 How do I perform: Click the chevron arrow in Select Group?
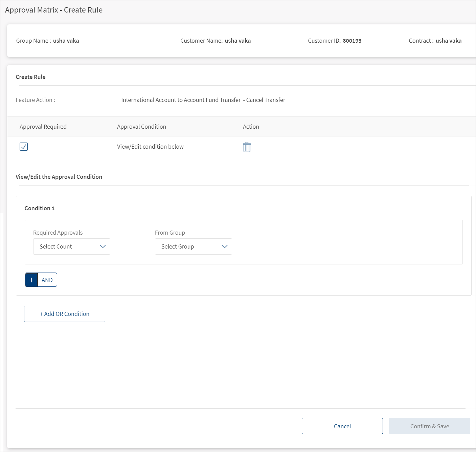click(225, 246)
